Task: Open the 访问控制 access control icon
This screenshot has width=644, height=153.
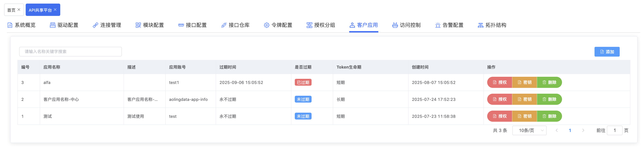Action: pyautogui.click(x=395, y=25)
